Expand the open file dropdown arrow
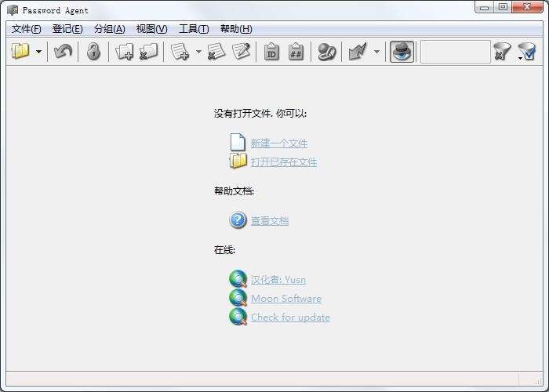Screen dimensions: 549x392 click(39, 52)
